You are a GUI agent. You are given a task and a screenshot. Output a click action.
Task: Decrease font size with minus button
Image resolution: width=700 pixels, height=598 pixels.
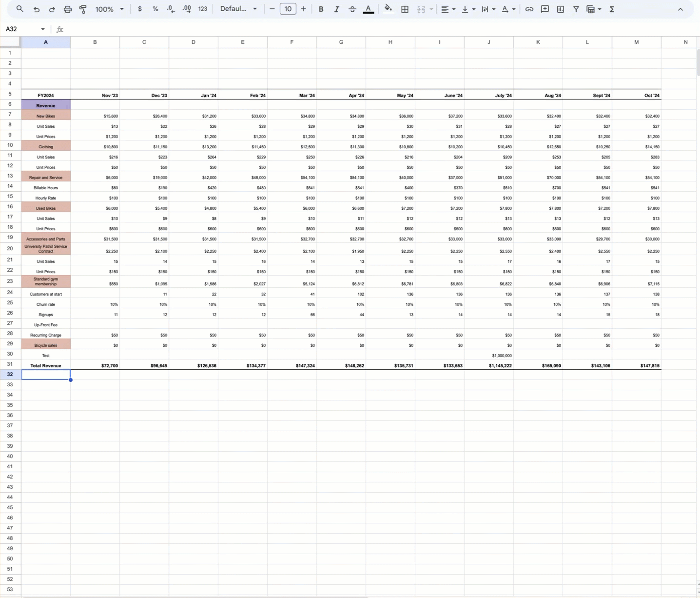click(x=272, y=9)
